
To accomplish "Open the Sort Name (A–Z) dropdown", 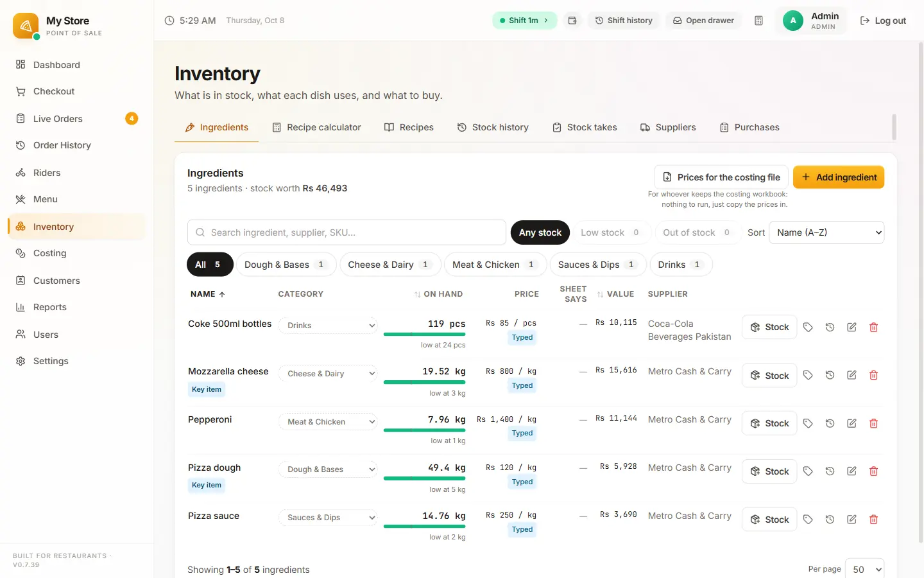I will click(826, 232).
